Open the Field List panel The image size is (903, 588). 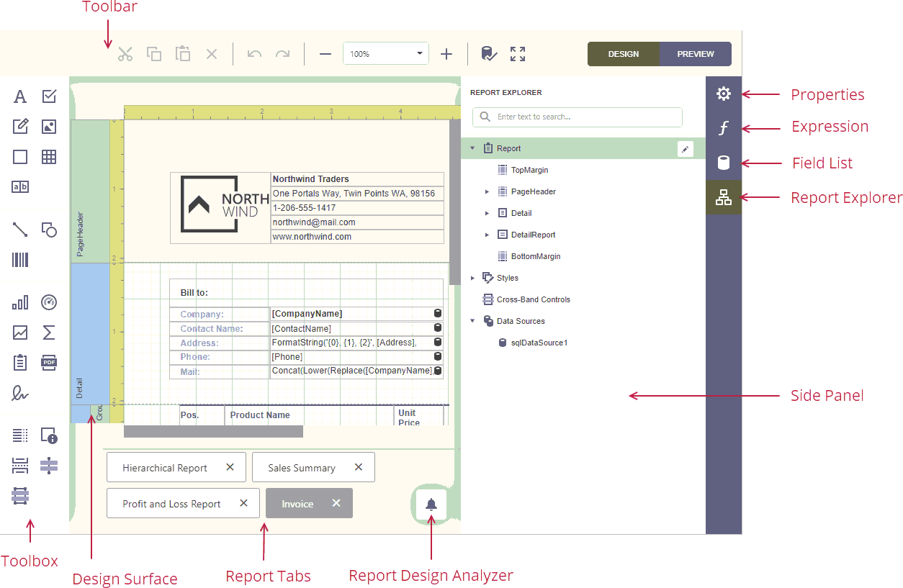coord(724,163)
